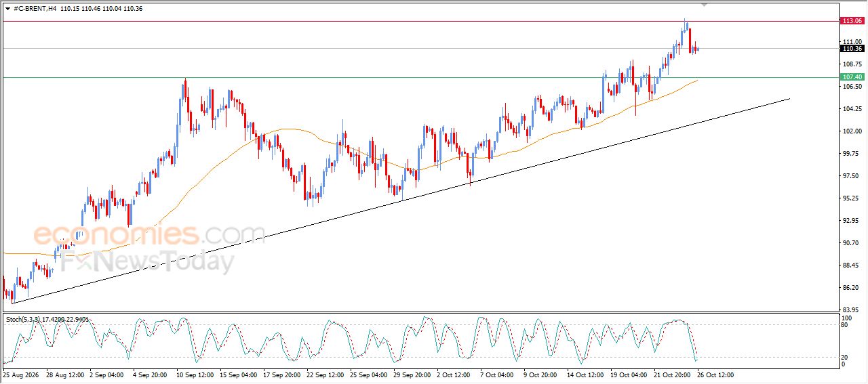Select the #C-BRENT,H4 symbol title text
This screenshot has height=384, width=868.
point(35,8)
